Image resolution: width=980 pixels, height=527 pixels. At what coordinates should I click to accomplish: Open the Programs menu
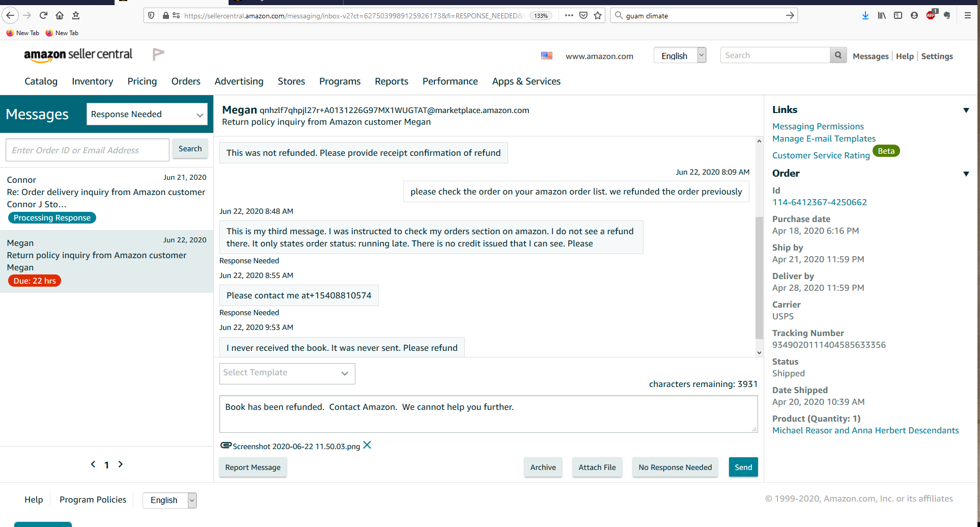coord(340,81)
